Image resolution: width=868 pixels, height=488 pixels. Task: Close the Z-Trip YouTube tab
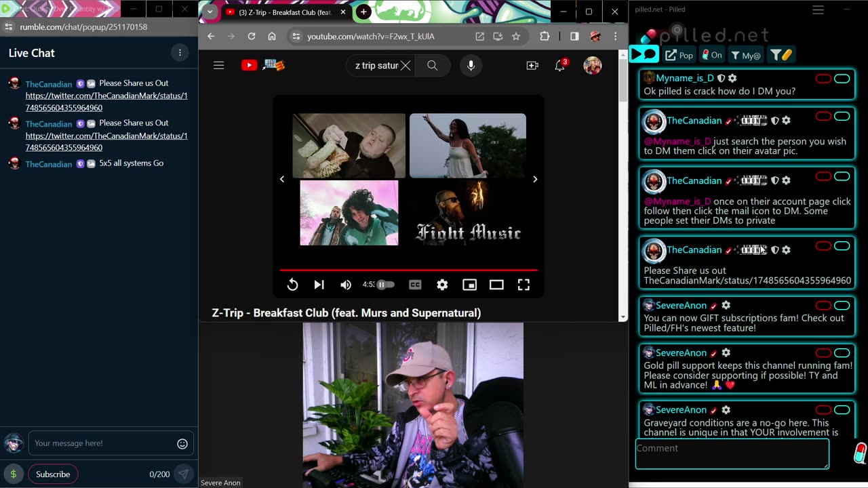[343, 12]
